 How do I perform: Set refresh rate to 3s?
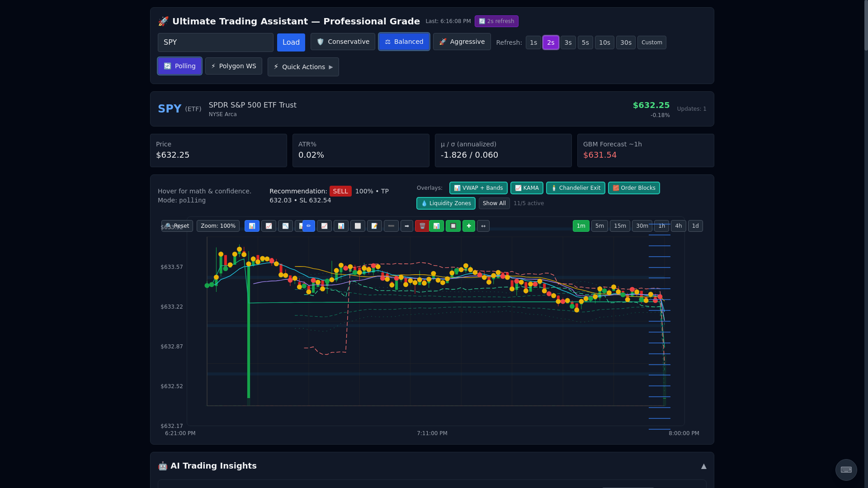568,42
